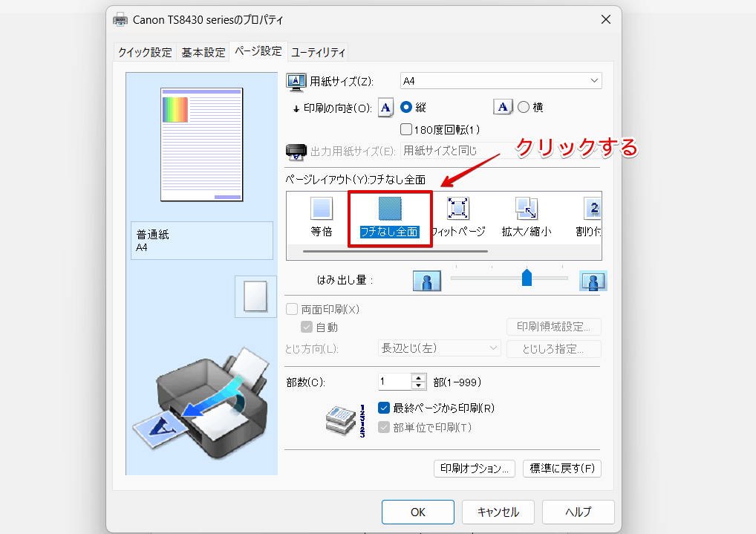Click the paper size icon beside 用紙サイズ

296,80
